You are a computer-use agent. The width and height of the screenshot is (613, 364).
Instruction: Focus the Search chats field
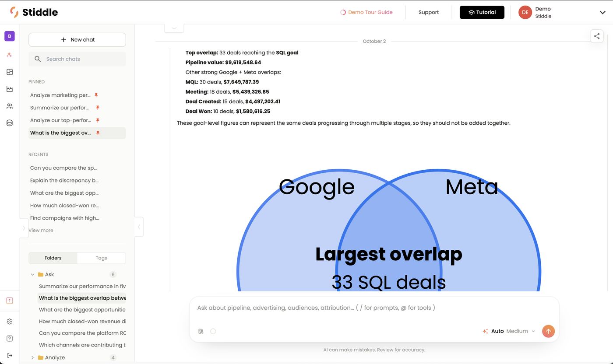pyautogui.click(x=77, y=59)
